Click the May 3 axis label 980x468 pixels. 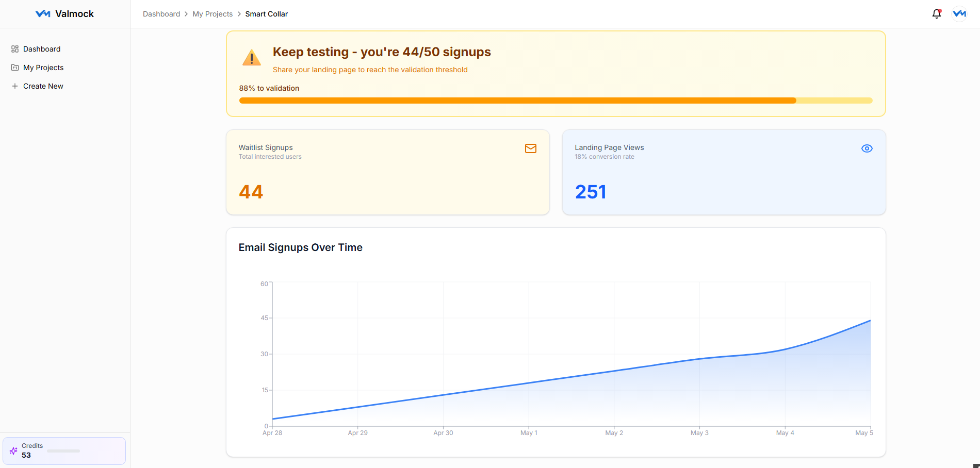(699, 433)
